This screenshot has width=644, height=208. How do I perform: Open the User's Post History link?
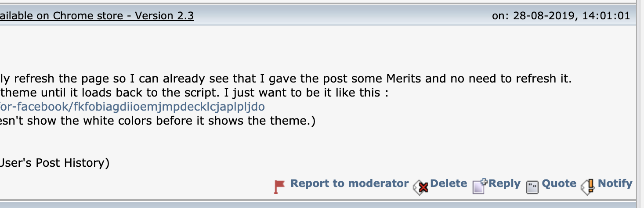(x=54, y=163)
